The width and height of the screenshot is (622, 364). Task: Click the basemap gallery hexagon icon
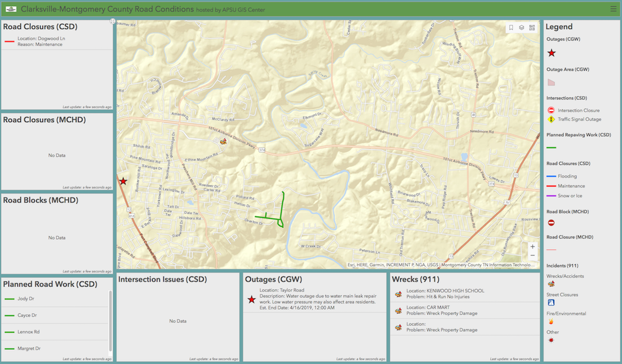pyautogui.click(x=521, y=27)
